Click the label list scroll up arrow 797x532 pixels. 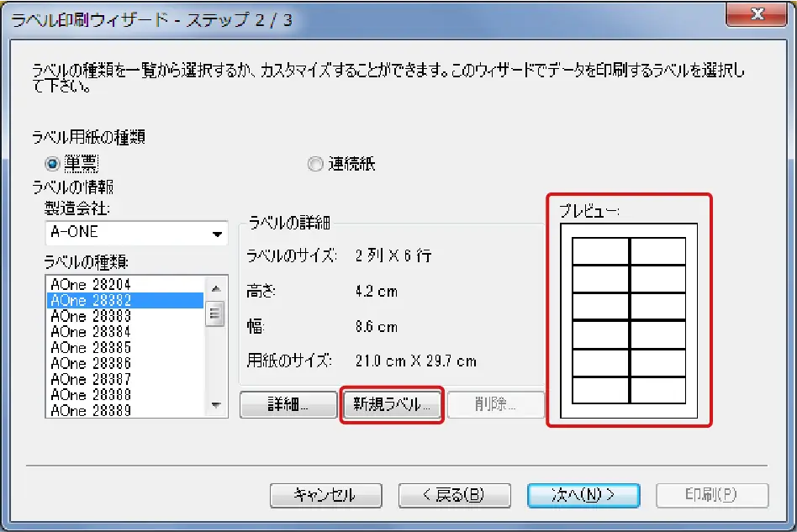coord(216,288)
